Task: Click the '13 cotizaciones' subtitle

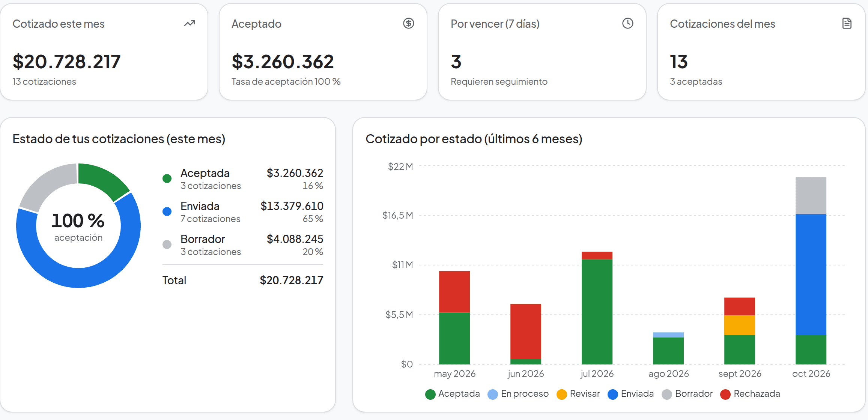Action: pyautogui.click(x=44, y=81)
